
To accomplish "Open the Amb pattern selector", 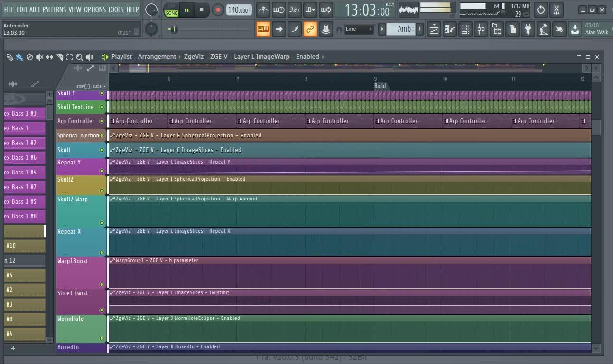I will 401,29.
